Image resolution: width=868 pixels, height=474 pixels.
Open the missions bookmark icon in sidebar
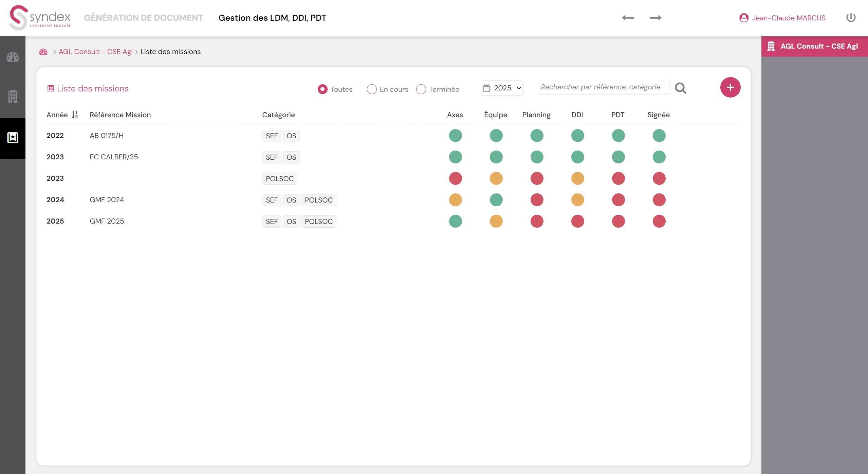click(x=13, y=137)
